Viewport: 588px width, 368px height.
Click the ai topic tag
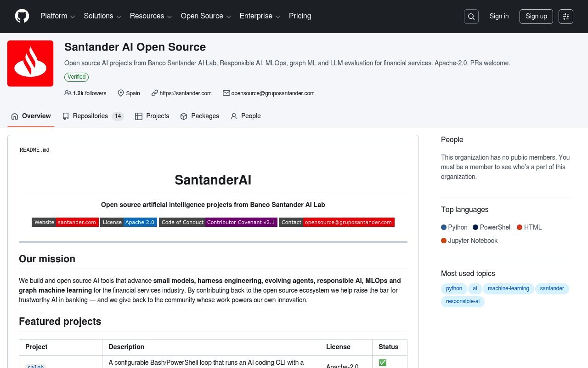click(x=475, y=289)
